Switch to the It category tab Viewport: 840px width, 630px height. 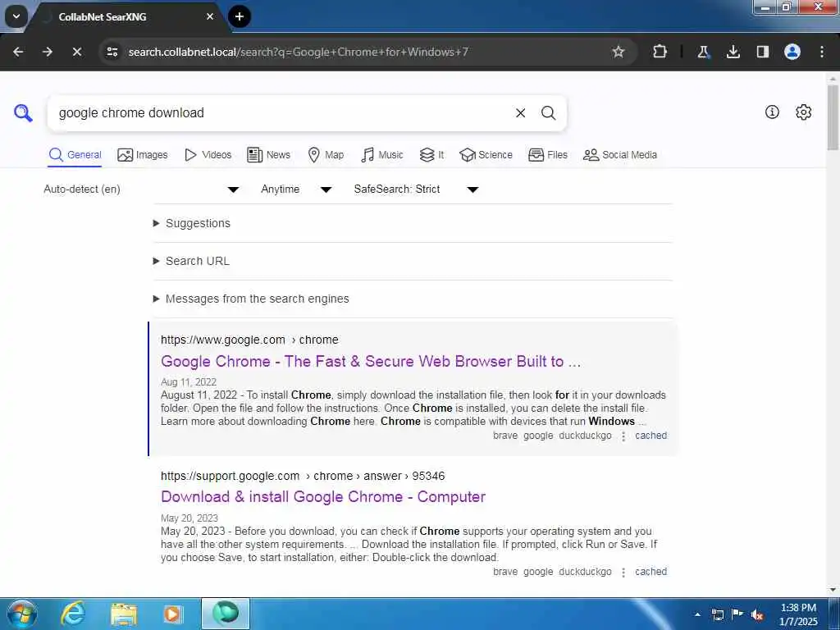click(431, 155)
